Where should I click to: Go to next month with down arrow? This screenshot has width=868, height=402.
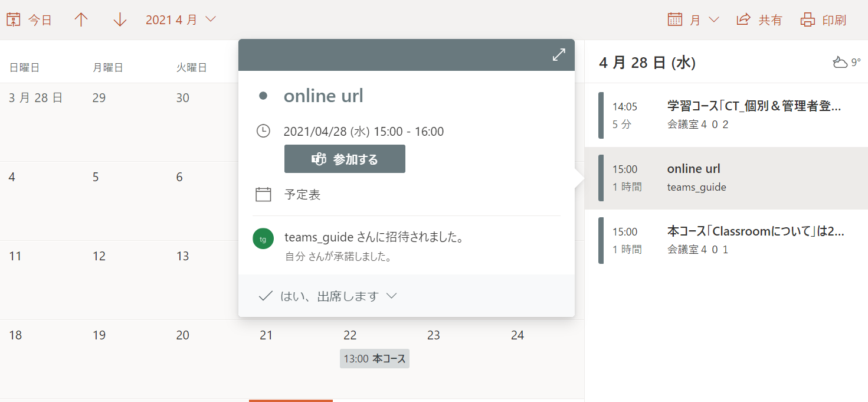120,19
